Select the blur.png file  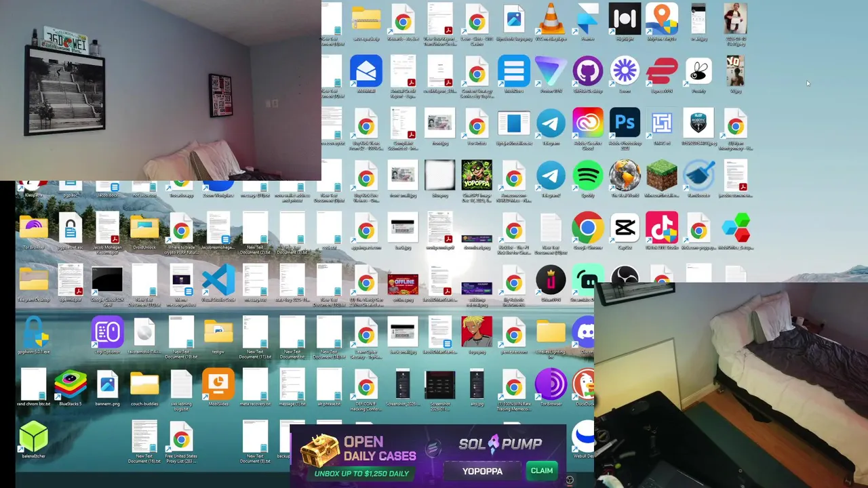point(440,176)
